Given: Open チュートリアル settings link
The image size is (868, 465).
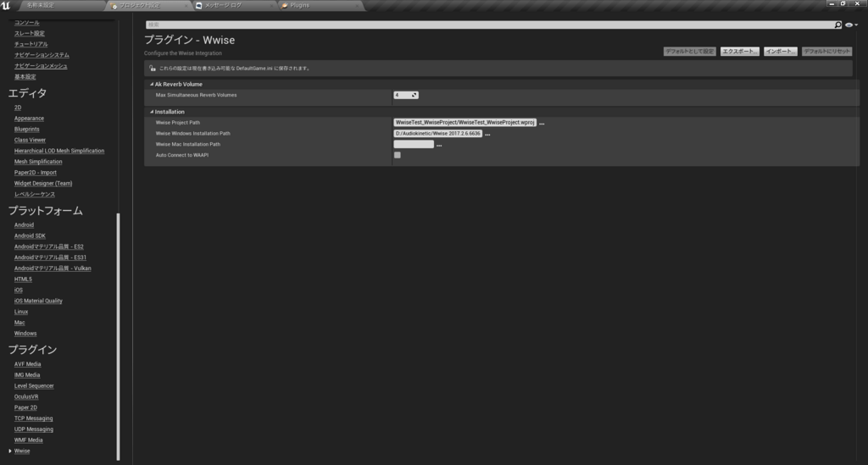Looking at the screenshot, I should [x=31, y=44].
